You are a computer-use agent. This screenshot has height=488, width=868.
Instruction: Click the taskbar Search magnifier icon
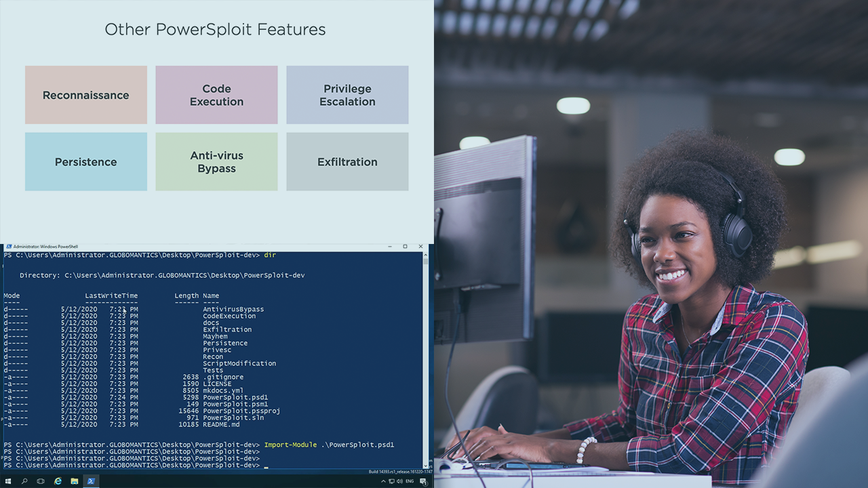tap(24, 481)
